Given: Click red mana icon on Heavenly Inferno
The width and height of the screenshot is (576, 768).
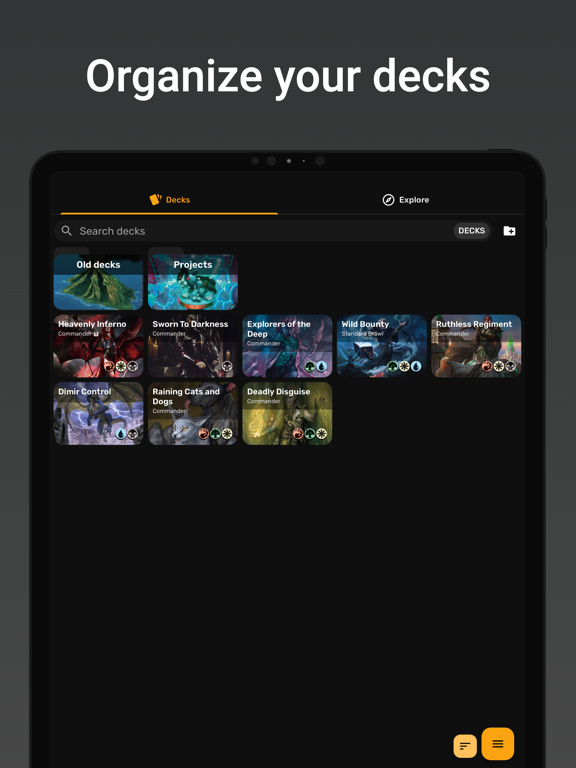Looking at the screenshot, I should 110,366.
